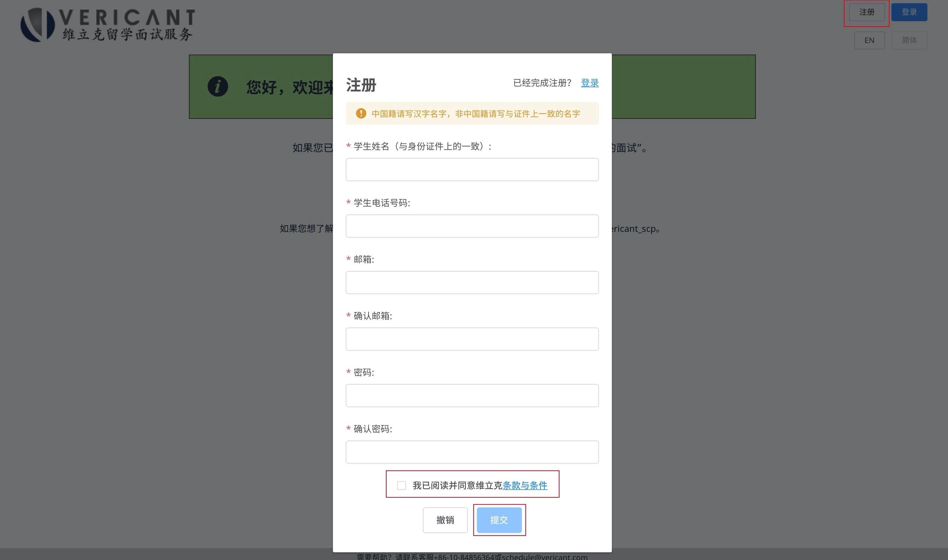This screenshot has width=948, height=560.
Task: Click the 确认邮箱 confirm email field
Action: tap(472, 339)
